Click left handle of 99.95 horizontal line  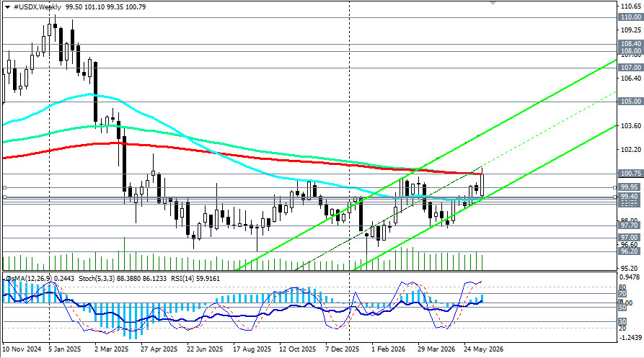[4, 187]
